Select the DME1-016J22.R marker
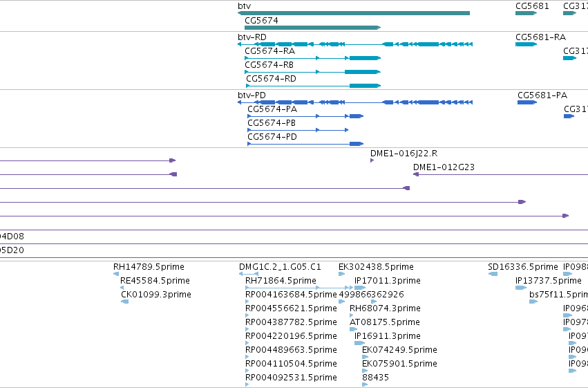This screenshot has height=388, width=588. coord(372,160)
